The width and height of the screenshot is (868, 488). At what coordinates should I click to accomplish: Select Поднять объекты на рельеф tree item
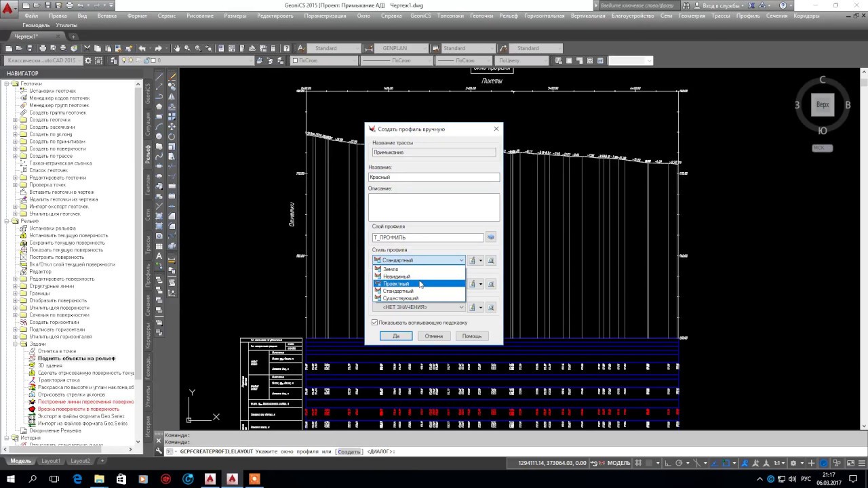click(x=76, y=359)
